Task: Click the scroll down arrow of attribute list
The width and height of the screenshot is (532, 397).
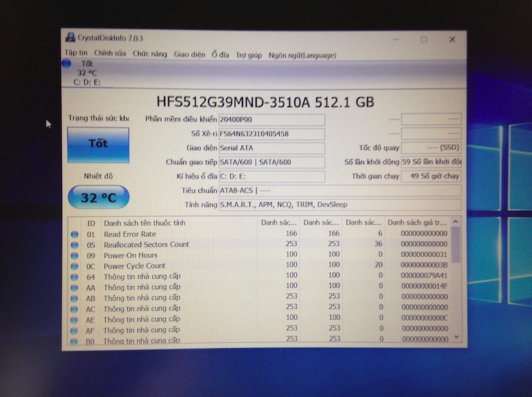Action: coord(457,337)
